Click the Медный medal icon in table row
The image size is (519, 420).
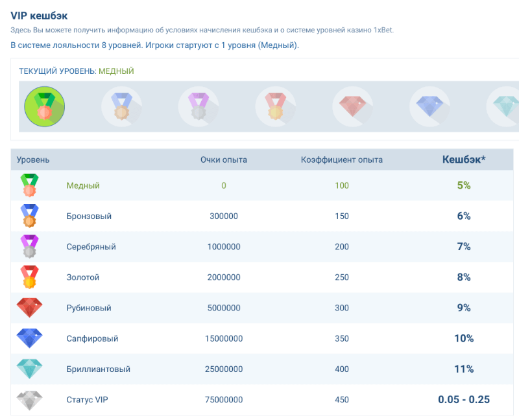tap(29, 185)
